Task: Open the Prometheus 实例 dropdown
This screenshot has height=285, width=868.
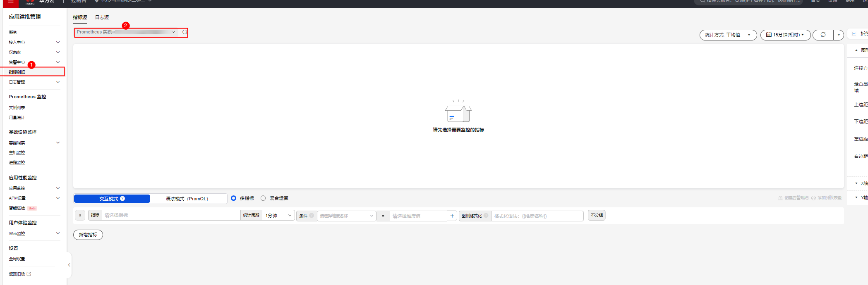Action: pos(127,32)
